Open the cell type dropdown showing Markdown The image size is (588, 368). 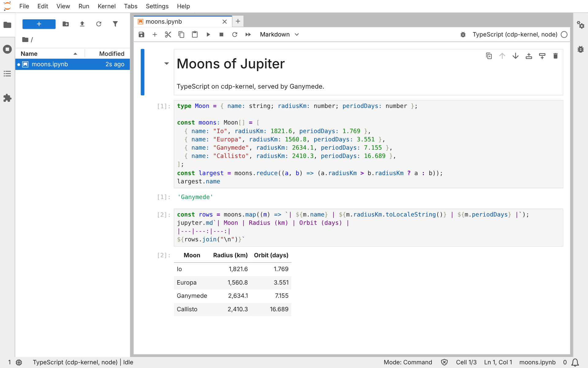click(279, 35)
